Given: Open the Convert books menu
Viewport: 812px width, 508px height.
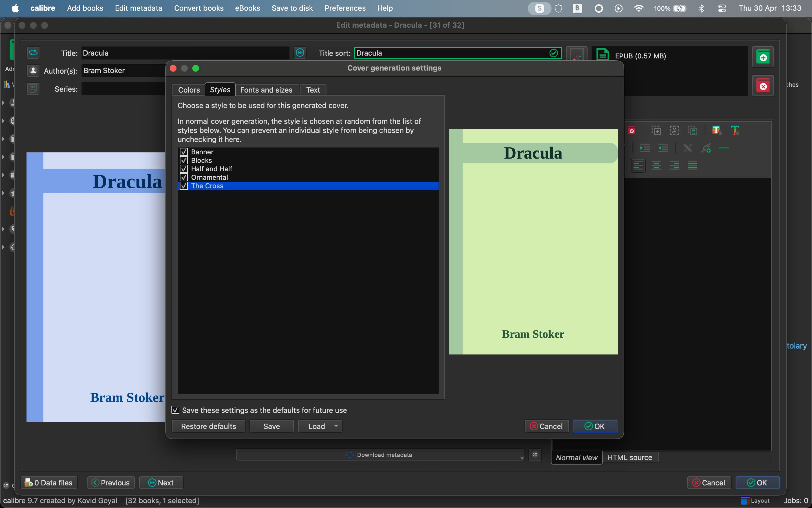Looking at the screenshot, I should click(x=199, y=8).
